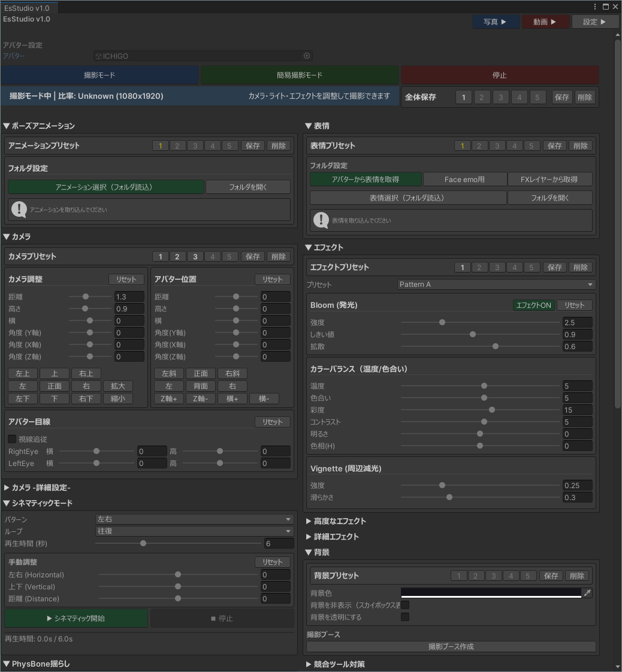Open the パターン dropdown set to 左右
622x672 pixels.
pos(195,519)
